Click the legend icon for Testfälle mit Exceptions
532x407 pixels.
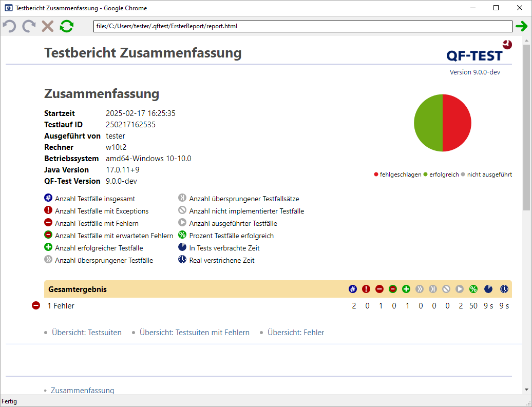click(48, 210)
